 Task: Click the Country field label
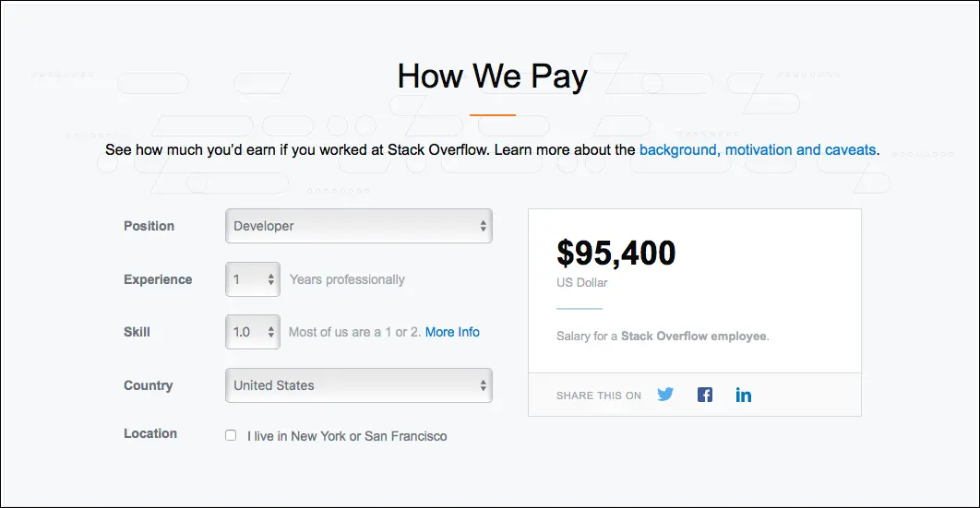[x=148, y=385]
